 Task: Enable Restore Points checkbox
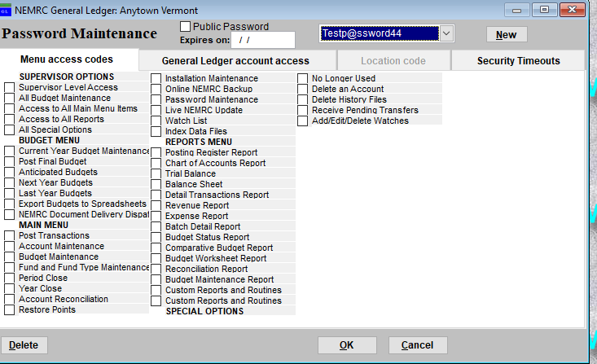click(x=10, y=309)
